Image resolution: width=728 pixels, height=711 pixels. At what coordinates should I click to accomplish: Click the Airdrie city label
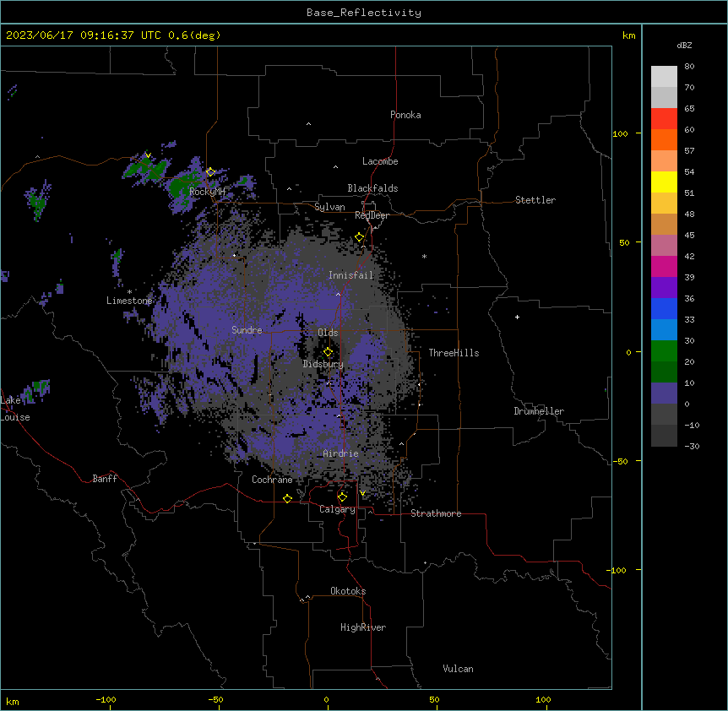pyautogui.click(x=340, y=453)
